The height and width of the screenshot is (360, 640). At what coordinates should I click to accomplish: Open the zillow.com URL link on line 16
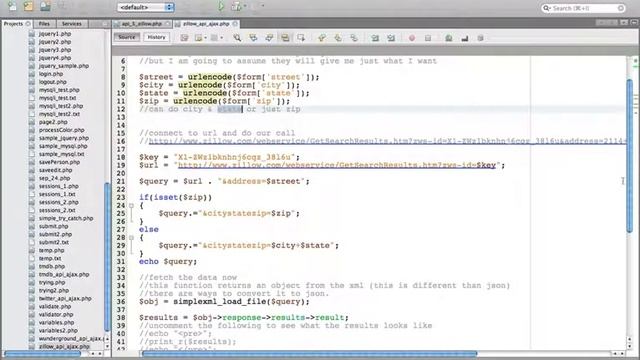tap(387, 141)
